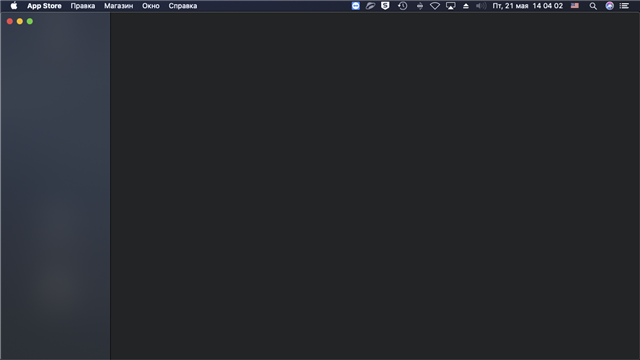Click the shield S menu bar icon
Screen dimensions: 640x360
[x=385, y=6]
